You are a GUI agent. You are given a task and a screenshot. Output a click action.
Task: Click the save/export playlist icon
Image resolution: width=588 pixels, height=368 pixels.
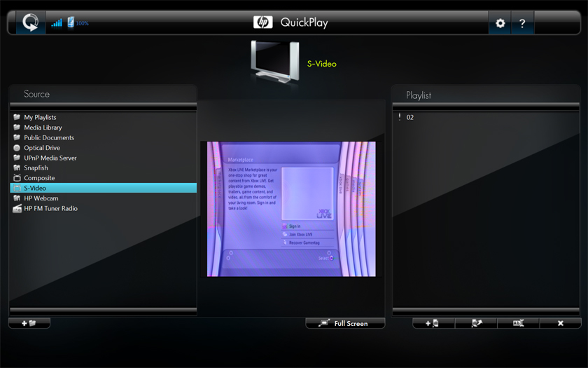tap(476, 323)
